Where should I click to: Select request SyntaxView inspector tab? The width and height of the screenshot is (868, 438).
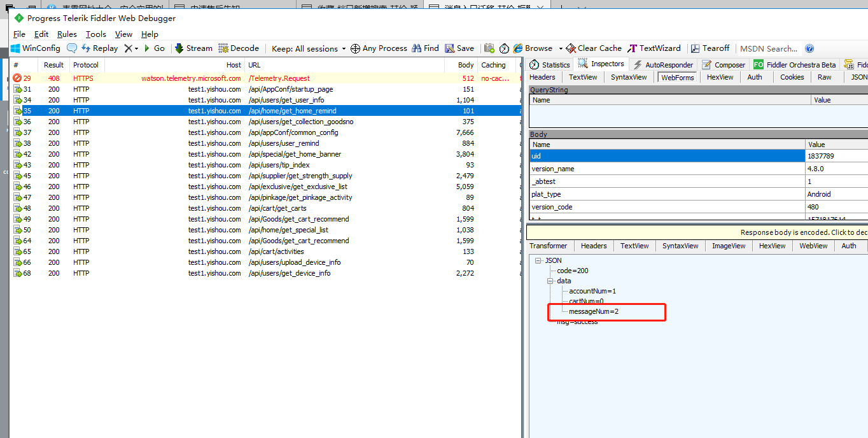[629, 77]
